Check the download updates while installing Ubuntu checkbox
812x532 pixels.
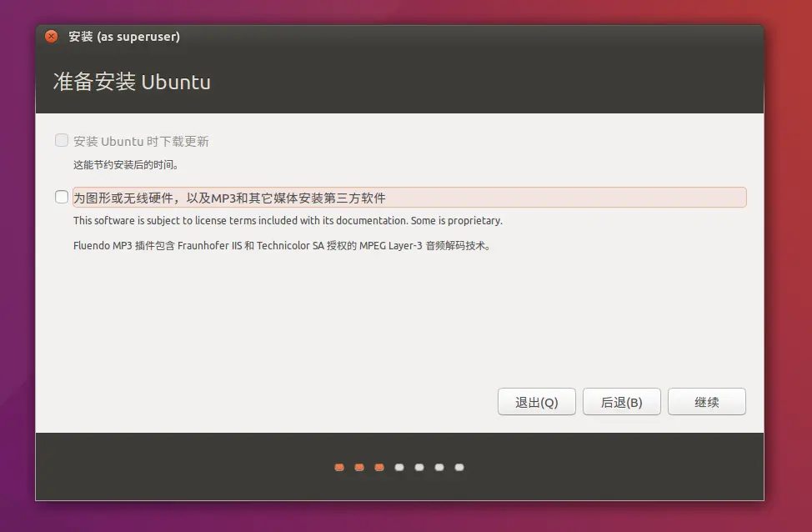(x=62, y=140)
